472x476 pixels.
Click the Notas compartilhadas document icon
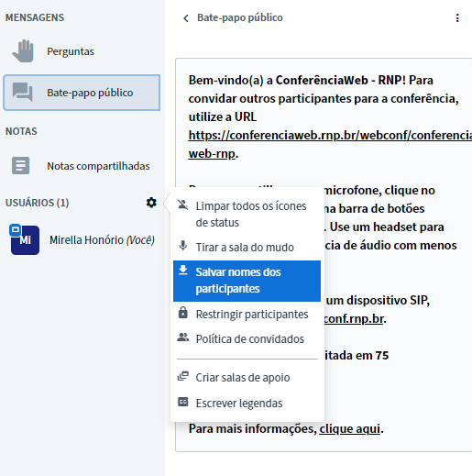click(20, 166)
